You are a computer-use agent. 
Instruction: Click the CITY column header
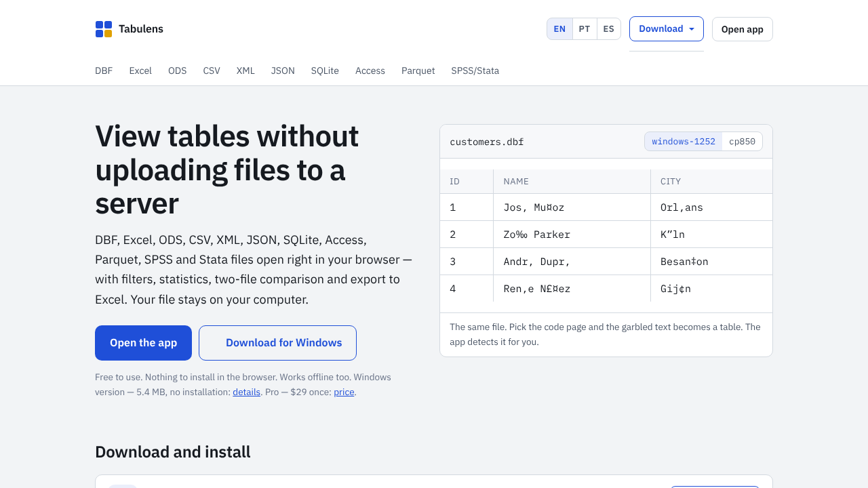click(x=711, y=182)
